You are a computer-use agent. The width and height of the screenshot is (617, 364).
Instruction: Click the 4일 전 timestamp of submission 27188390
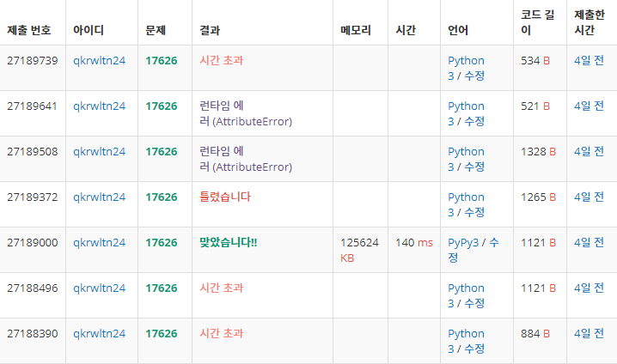[x=589, y=334]
